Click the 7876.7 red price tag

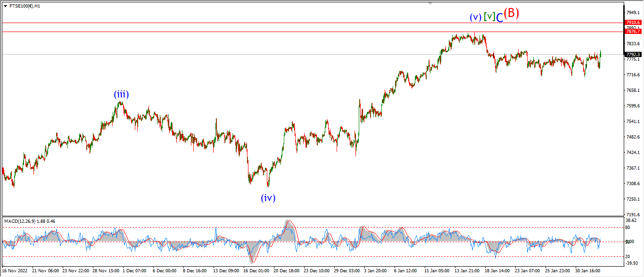coord(633,31)
